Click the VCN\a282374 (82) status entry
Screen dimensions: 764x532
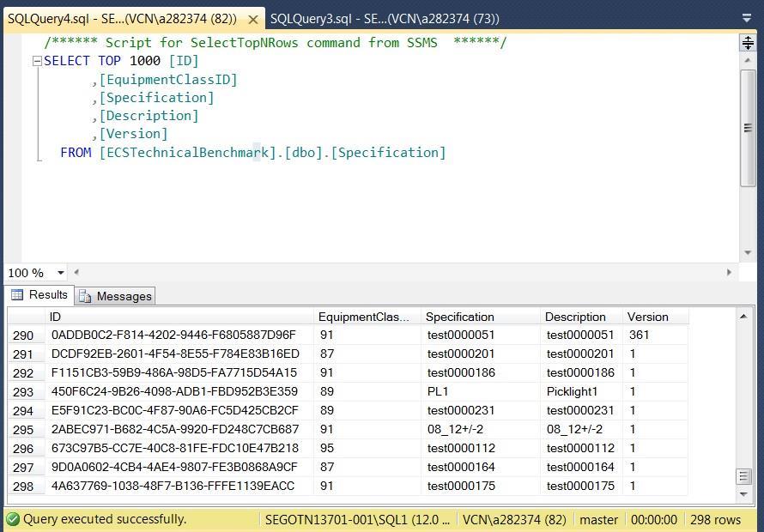coord(514,520)
